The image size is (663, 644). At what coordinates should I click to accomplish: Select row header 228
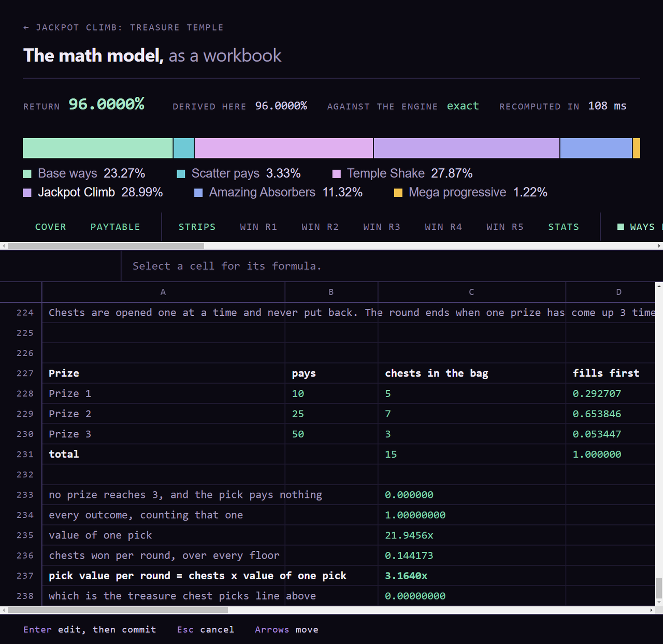tap(21, 393)
